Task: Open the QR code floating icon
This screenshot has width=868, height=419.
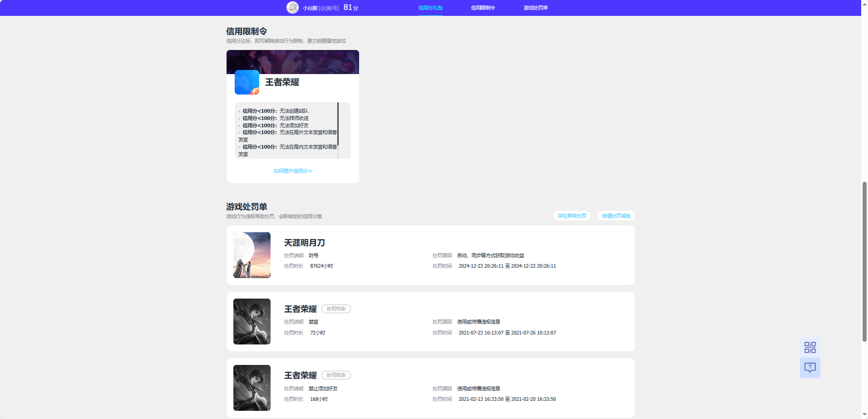Action: pos(810,347)
